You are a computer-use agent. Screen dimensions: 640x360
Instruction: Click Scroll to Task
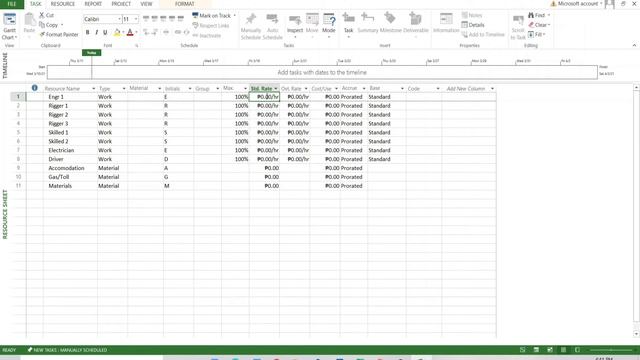(518, 27)
